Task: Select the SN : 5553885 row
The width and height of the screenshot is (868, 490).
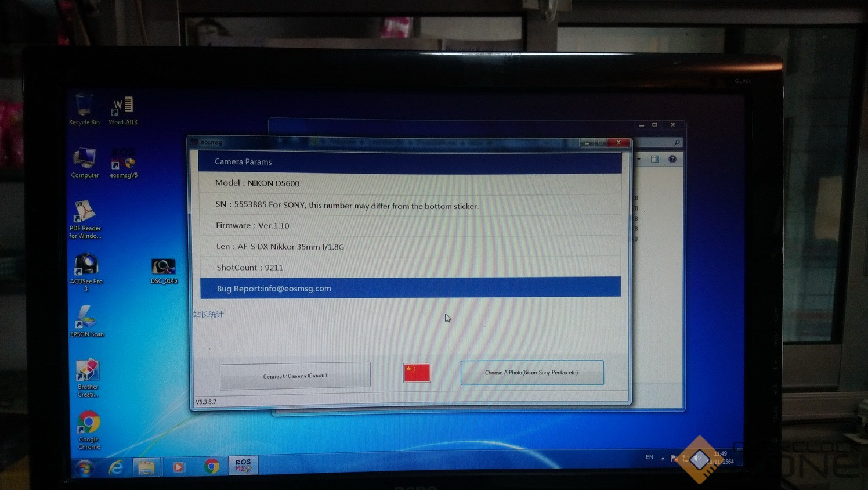Action: 410,205
